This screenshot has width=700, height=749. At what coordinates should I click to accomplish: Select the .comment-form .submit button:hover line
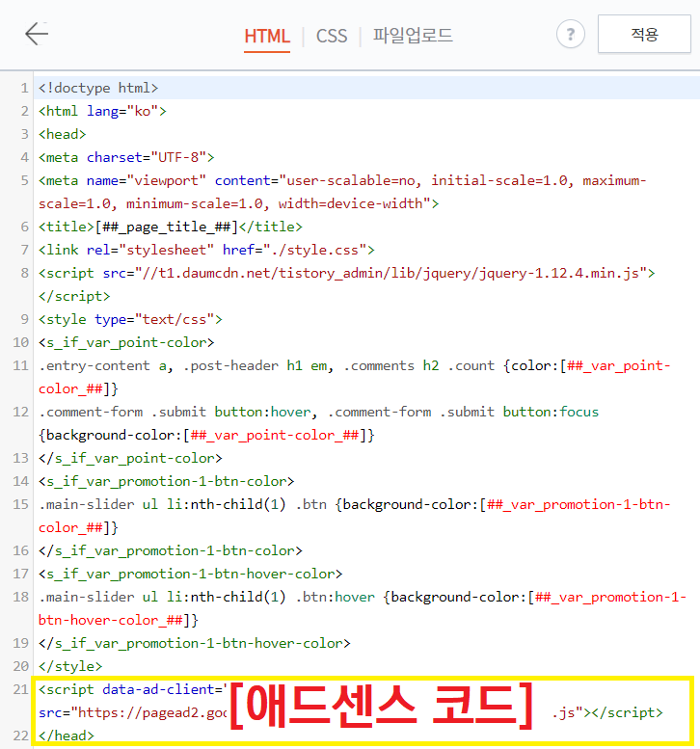click(x=319, y=423)
